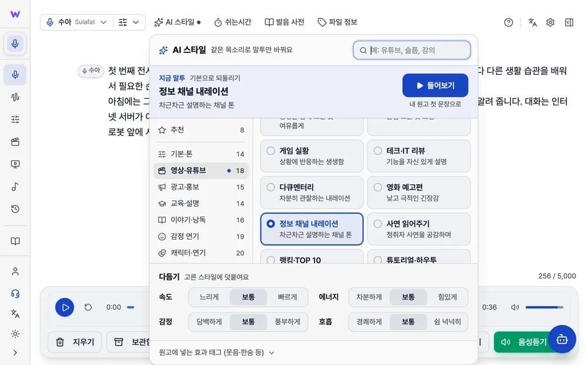The width and height of the screenshot is (588, 365).
Task: Open the sliders settings icon in left sidebar
Action: tap(15, 120)
